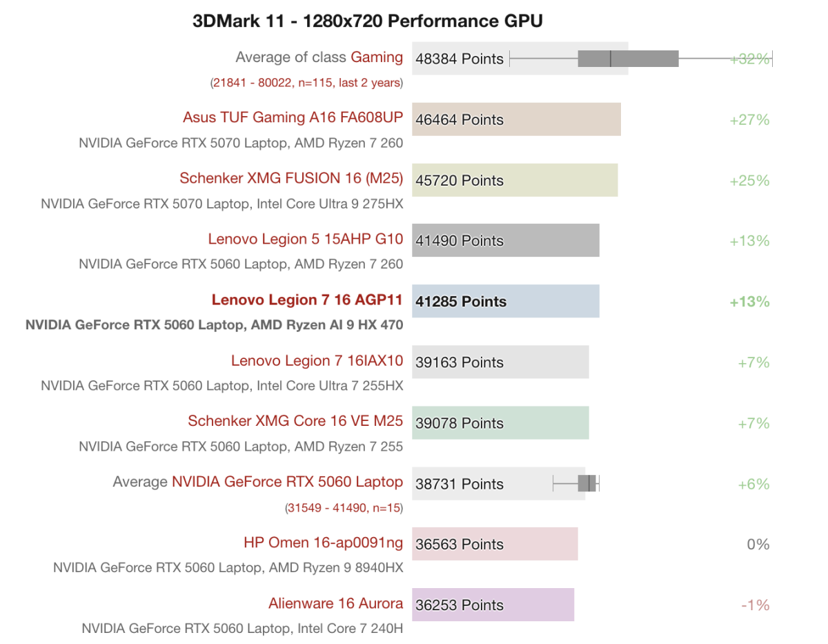Click the 36563 Points bar
The height and width of the screenshot is (644, 828).
495,545
